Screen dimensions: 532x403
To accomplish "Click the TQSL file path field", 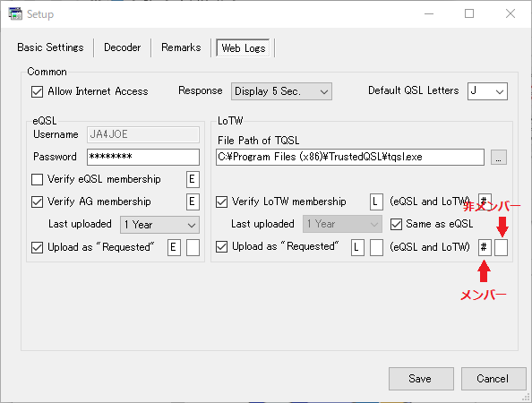I will pyautogui.click(x=350, y=157).
